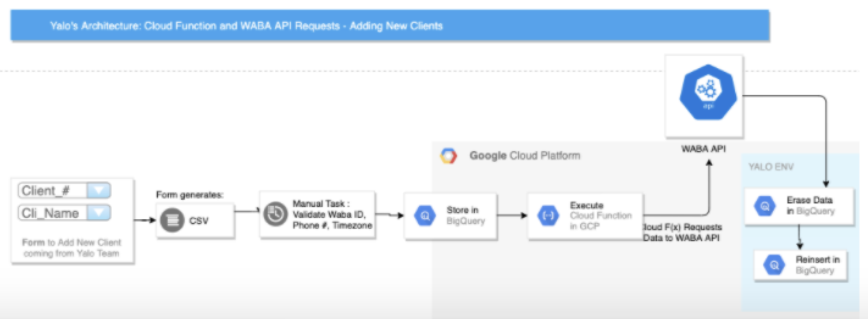This screenshot has height=324, width=868.
Task: Click the 'Form generates:' label
Action: point(190,195)
